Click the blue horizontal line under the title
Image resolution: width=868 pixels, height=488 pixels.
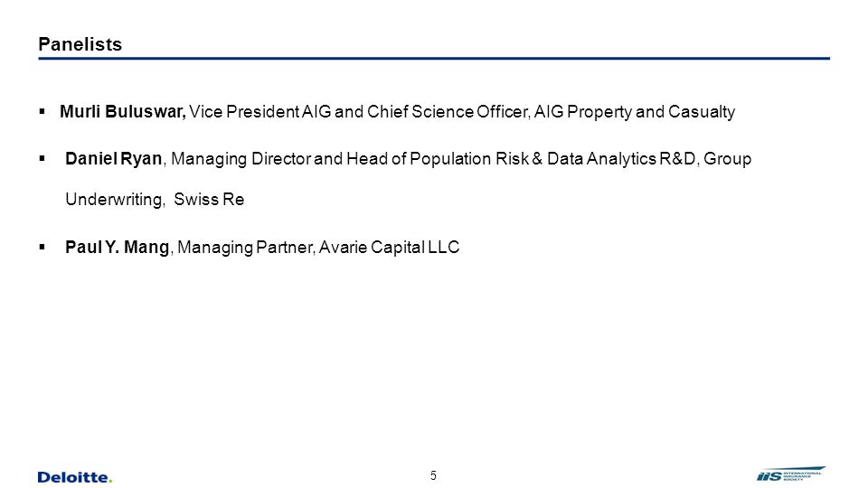pos(434,58)
